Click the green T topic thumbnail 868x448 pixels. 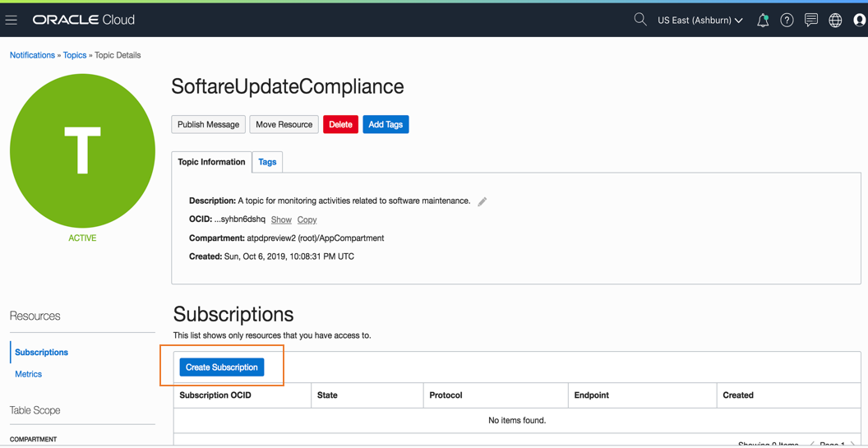pyautogui.click(x=82, y=150)
